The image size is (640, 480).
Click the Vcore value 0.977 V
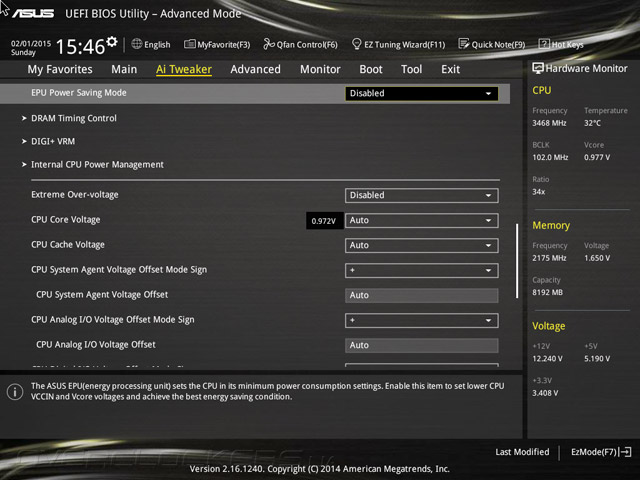pyautogui.click(x=597, y=157)
